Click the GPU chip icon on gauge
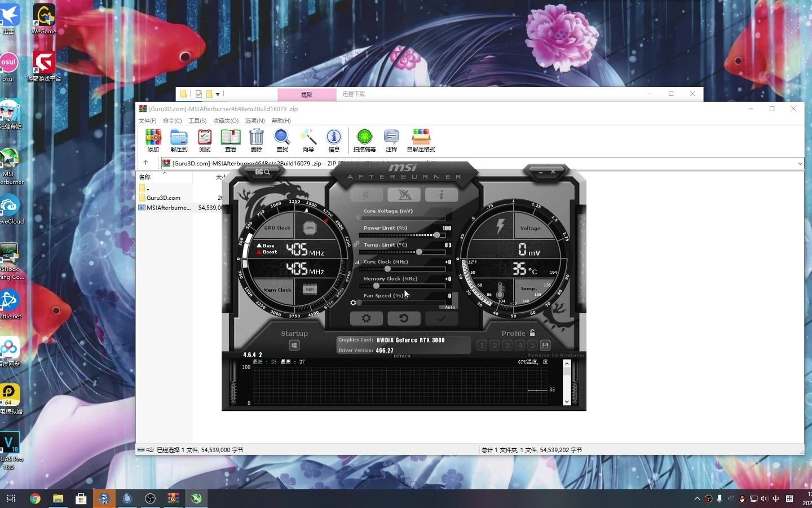Viewport: 812px width, 508px height. [310, 228]
